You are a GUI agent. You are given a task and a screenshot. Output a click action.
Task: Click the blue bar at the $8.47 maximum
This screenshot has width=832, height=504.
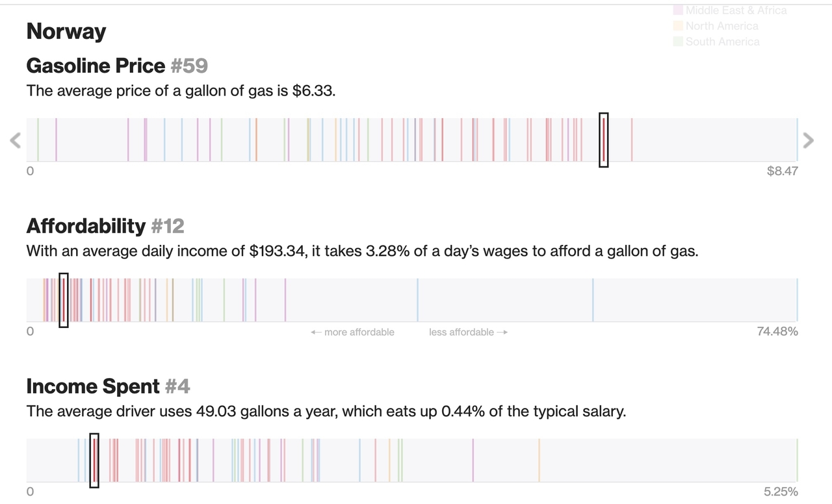(797, 140)
